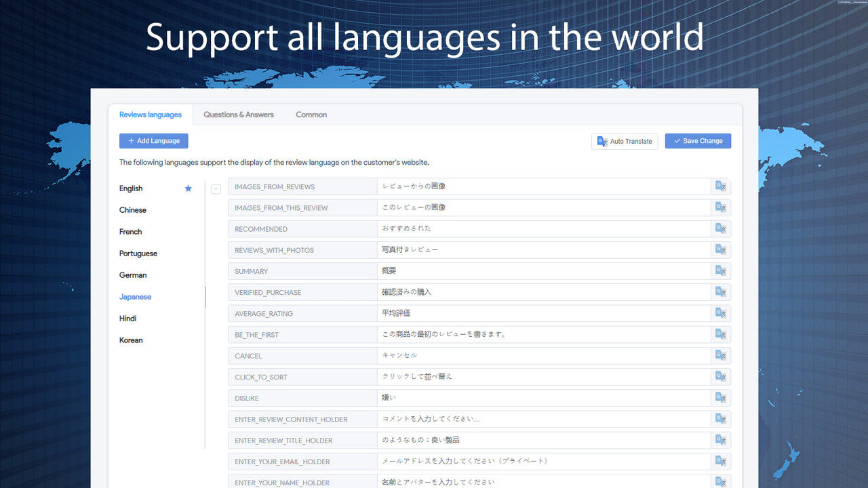This screenshot has width=868, height=488.
Task: Click the translate icon next to VERIFIED_PURCHASE
Action: coord(720,291)
